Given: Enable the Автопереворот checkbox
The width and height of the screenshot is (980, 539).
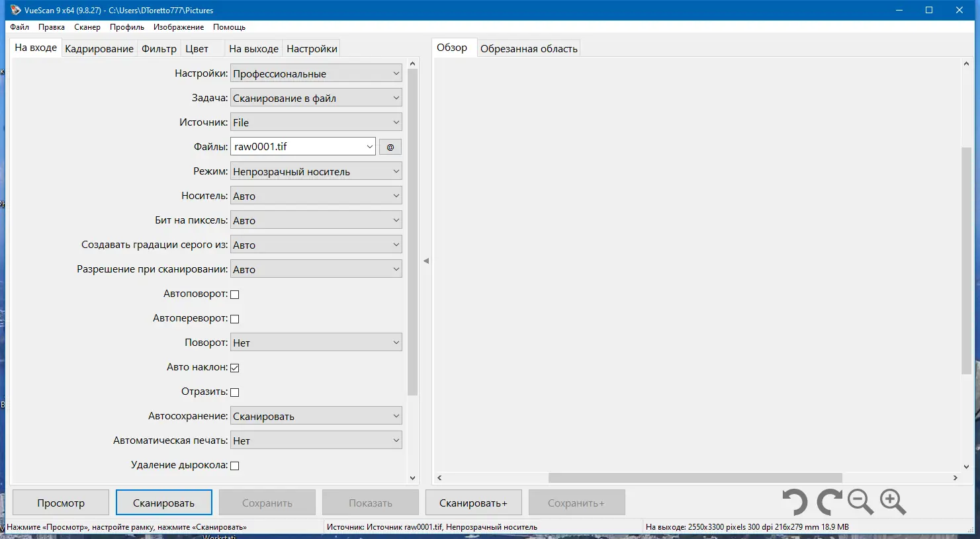Looking at the screenshot, I should (x=234, y=319).
